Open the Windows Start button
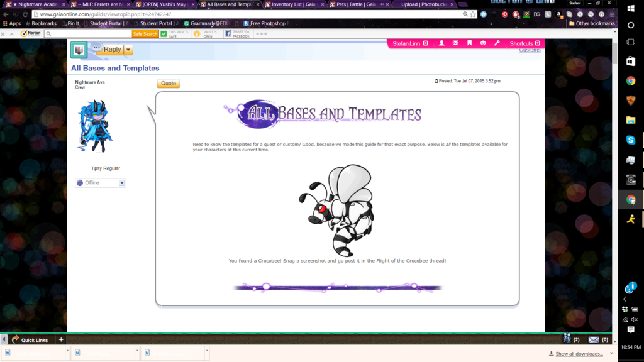 (x=631, y=8)
